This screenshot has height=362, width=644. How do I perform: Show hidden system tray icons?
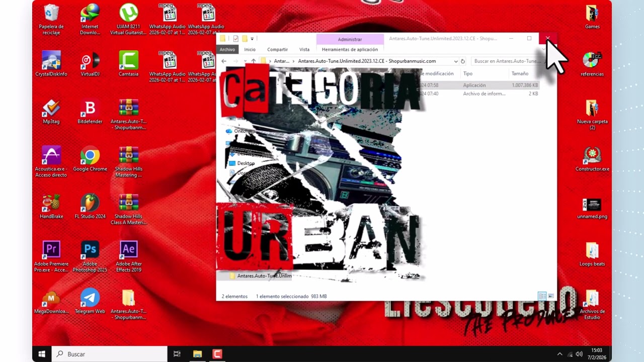point(559,354)
